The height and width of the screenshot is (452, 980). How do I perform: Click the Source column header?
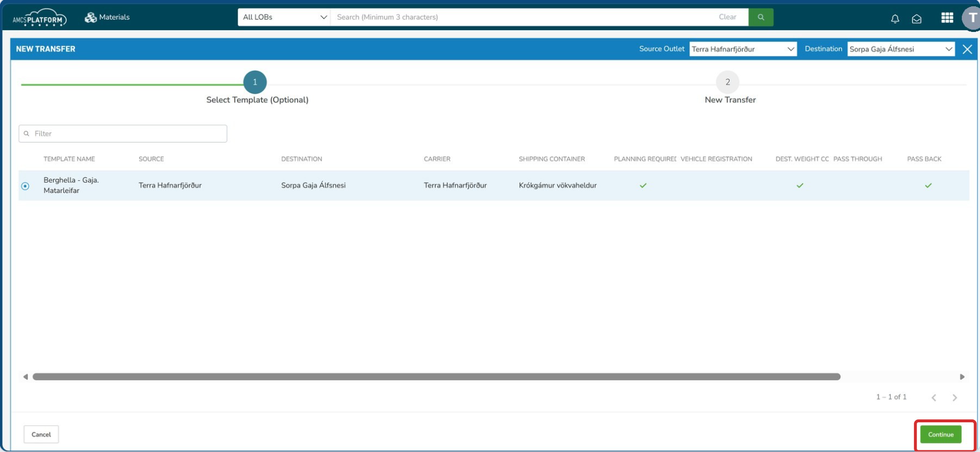pos(151,159)
